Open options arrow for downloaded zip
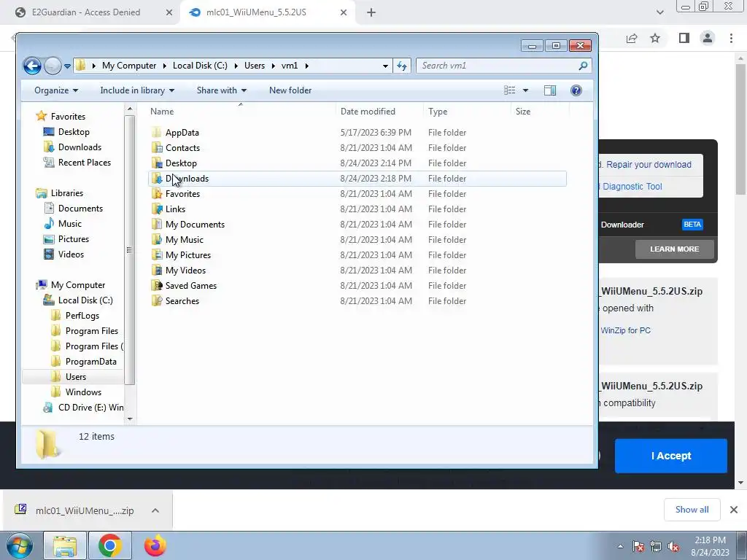Viewport: 747px width, 560px height. [155, 510]
